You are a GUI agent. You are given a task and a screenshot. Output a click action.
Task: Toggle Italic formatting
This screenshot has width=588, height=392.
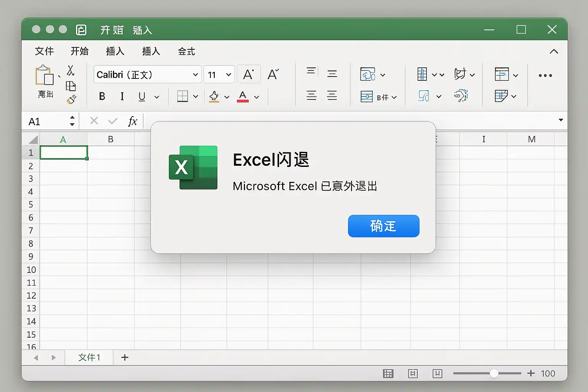pos(122,96)
